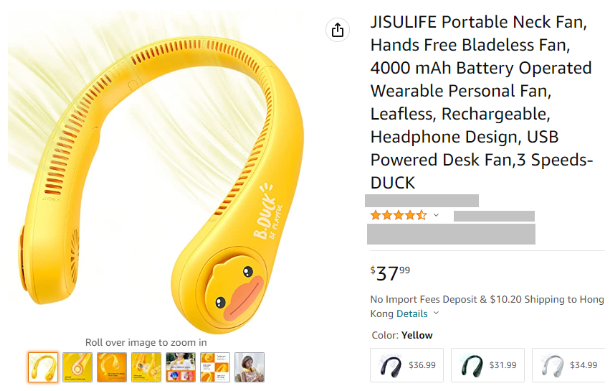Click the duck face on the fan image
The image size is (612, 391).
tap(234, 289)
